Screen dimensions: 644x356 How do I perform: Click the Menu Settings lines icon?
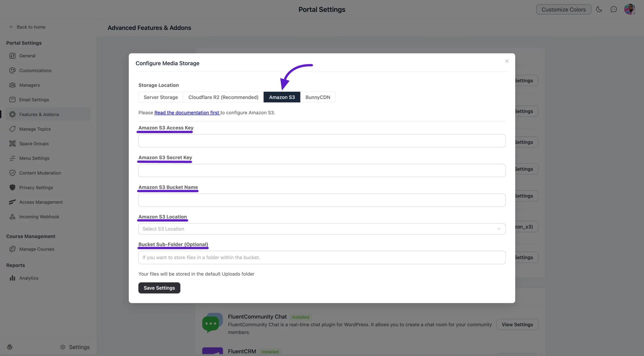12,158
